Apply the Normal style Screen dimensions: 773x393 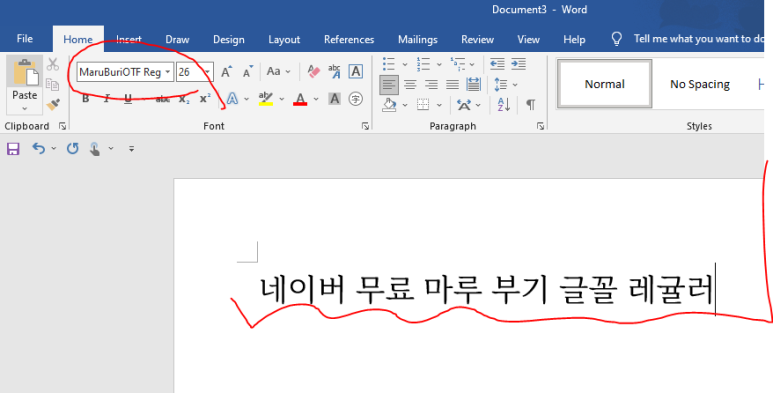pos(604,84)
